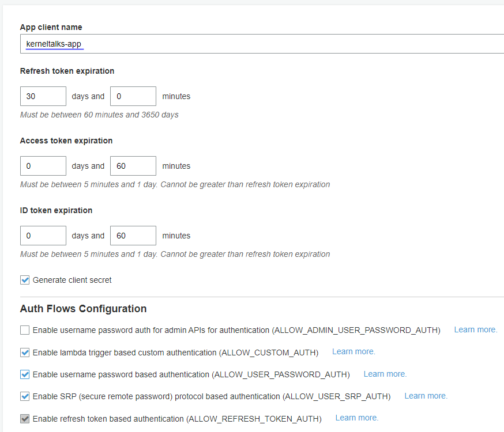Open Learn more for ALLOW_USER_PASSWORD_AUTH
Screen dimensions: 504x432
385,374
